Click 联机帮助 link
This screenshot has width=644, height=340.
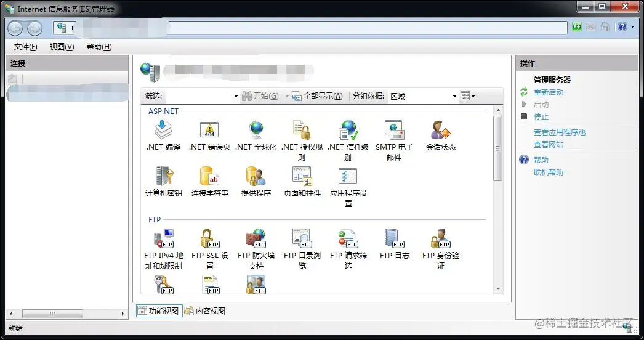coord(549,172)
